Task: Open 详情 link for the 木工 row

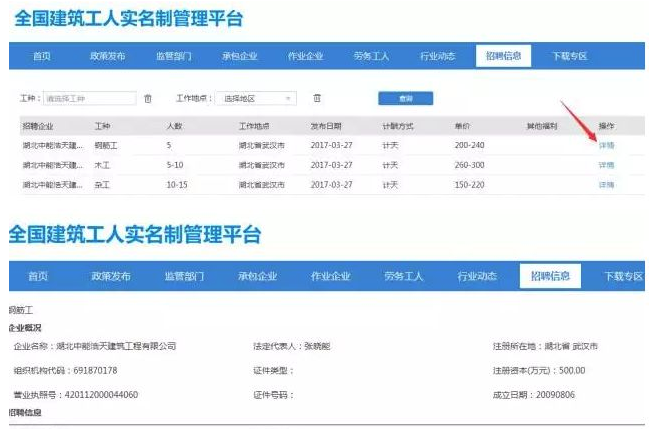Action: (x=606, y=164)
